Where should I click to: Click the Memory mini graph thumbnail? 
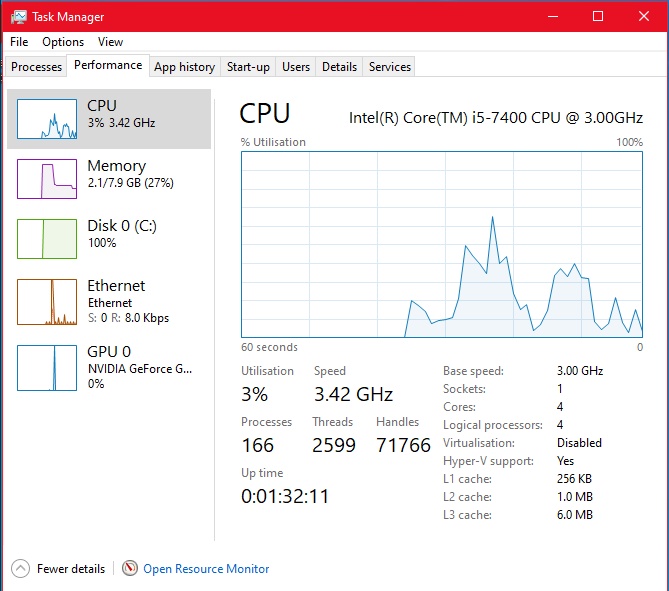point(47,179)
